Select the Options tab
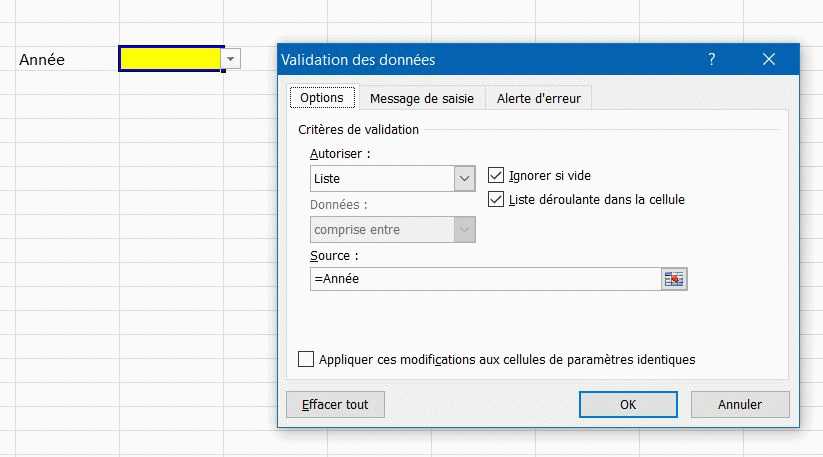Viewport: 823px width, 457px height. pos(321,97)
